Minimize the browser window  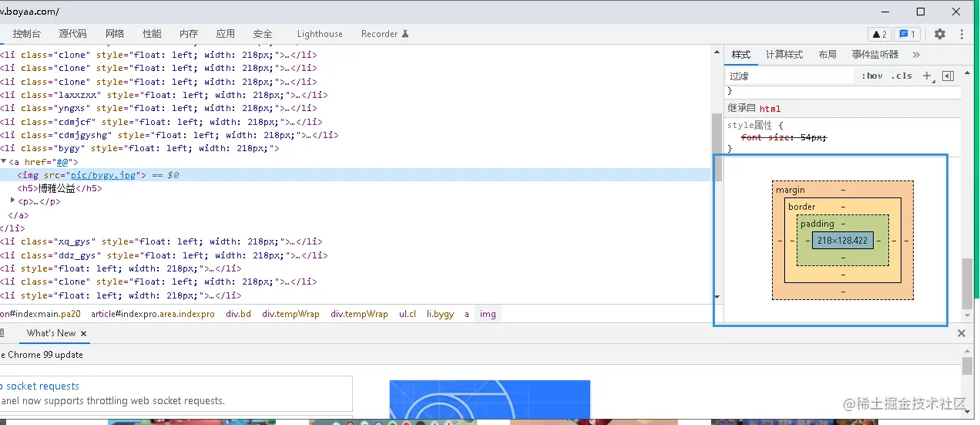point(885,12)
